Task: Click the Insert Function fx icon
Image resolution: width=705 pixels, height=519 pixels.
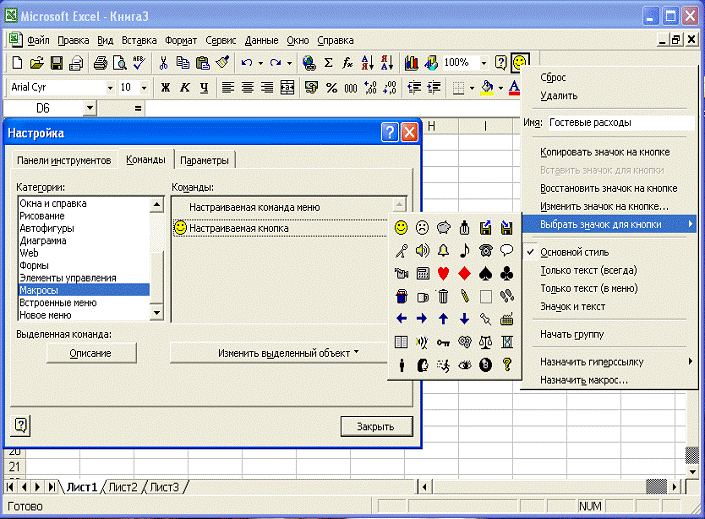Action: tap(347, 63)
